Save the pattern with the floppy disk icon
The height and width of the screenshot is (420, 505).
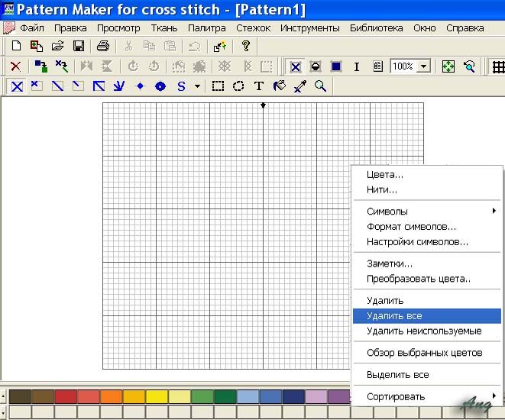pyautogui.click(x=79, y=46)
